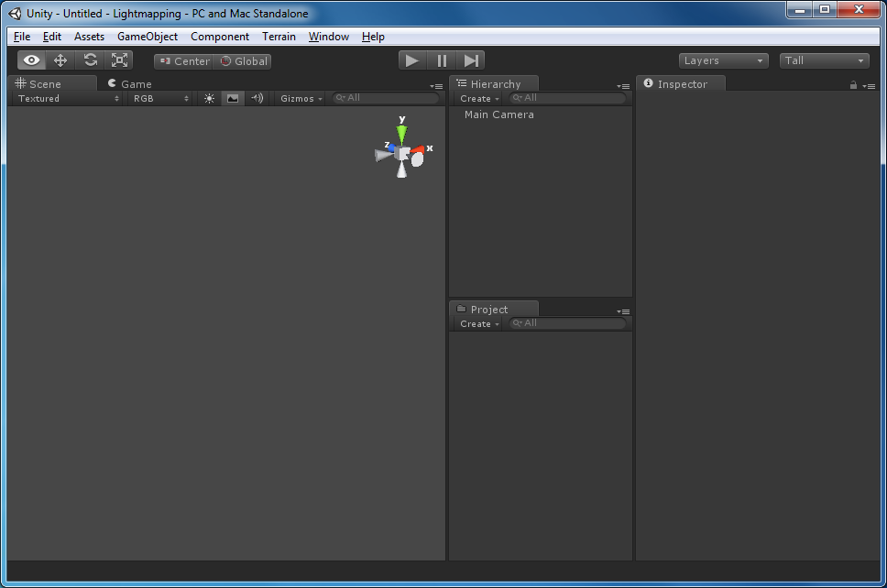Image resolution: width=887 pixels, height=588 pixels.
Task: Open the Assets menu
Action: click(x=90, y=37)
